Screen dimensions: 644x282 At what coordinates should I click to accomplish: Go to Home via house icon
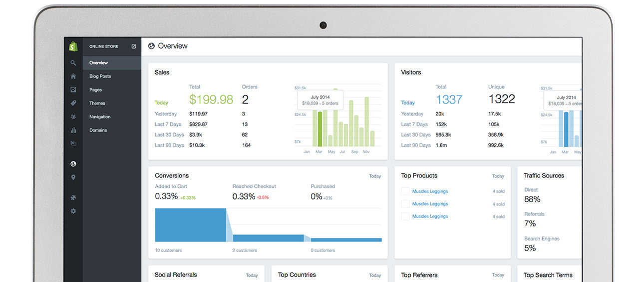[73, 76]
